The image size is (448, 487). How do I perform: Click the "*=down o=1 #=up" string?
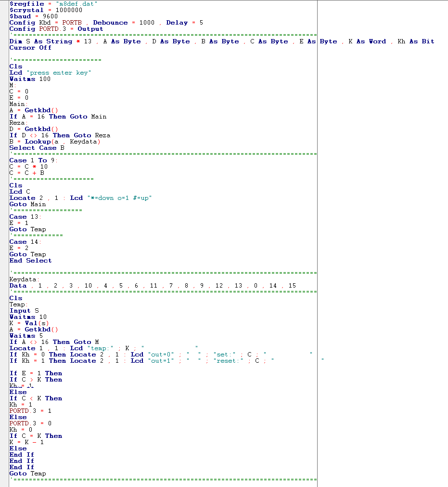(x=121, y=198)
